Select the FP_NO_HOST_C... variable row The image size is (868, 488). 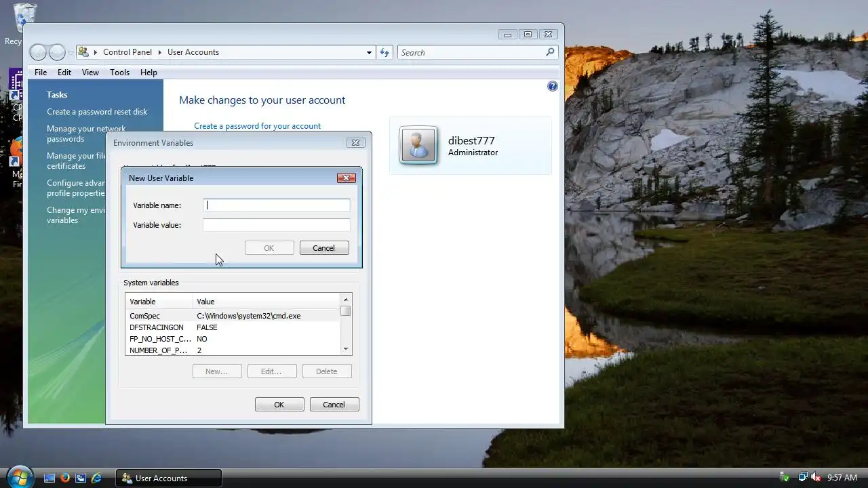click(233, 339)
